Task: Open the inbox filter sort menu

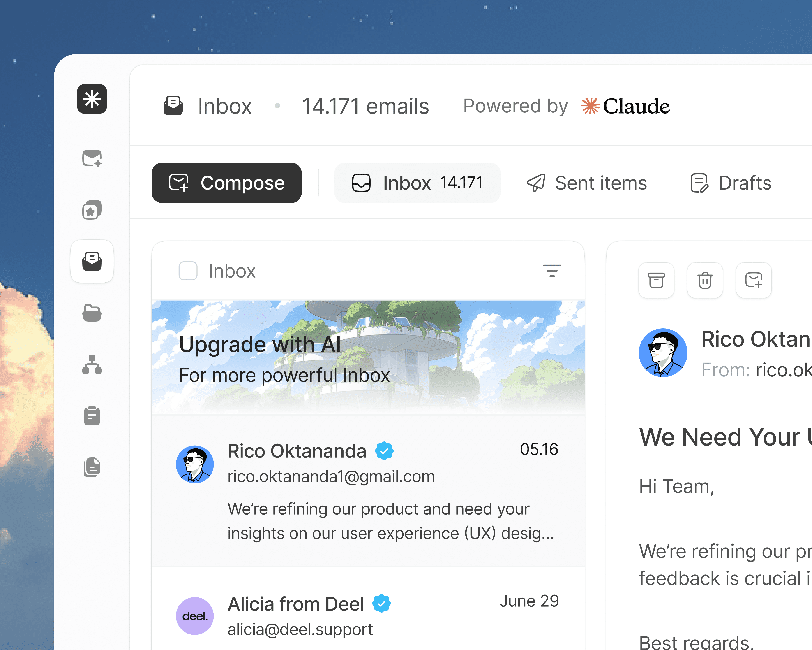Action: point(552,271)
